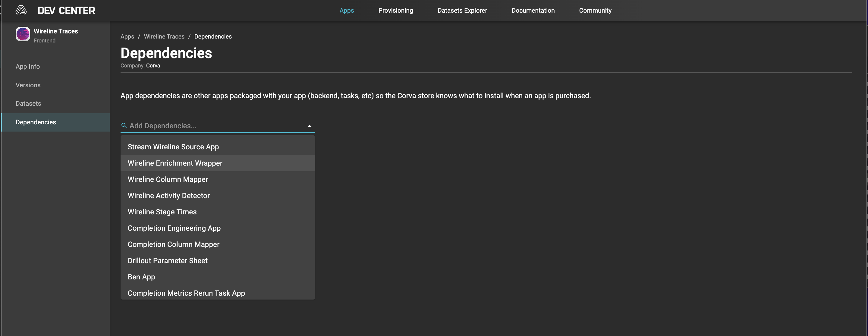Choose Completion Engineering App option
868x336 pixels.
(x=218, y=228)
